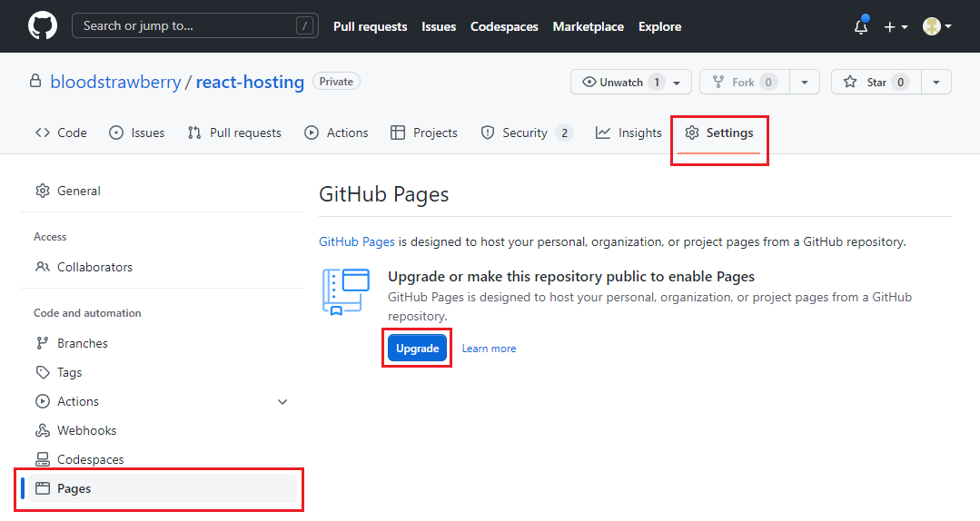Select Pages in the sidebar
The image size is (980, 521).
click(163, 488)
